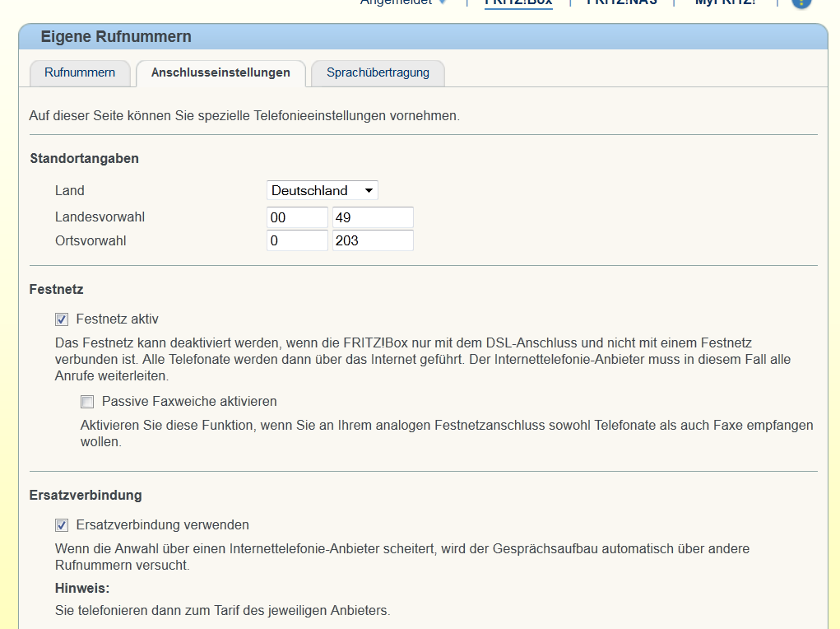
Task: Click the Hinweis: label
Action: click(82, 588)
